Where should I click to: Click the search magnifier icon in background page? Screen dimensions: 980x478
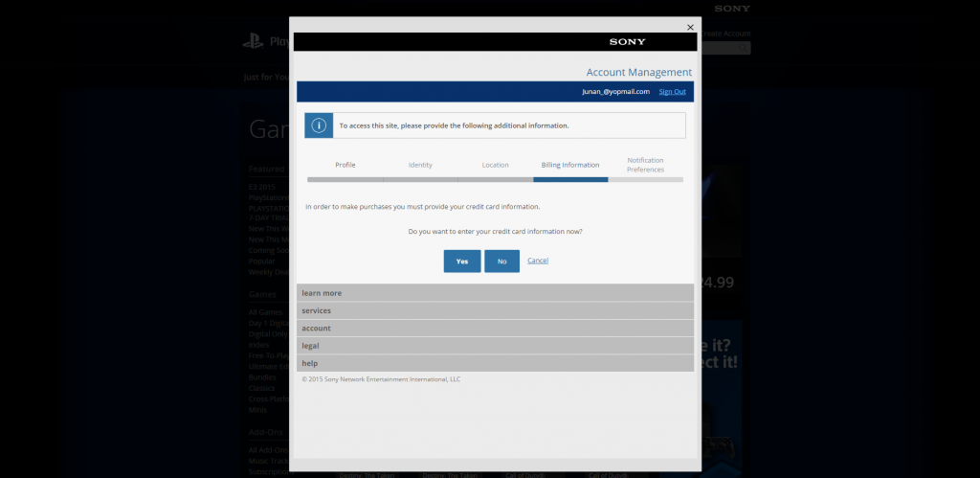click(743, 48)
